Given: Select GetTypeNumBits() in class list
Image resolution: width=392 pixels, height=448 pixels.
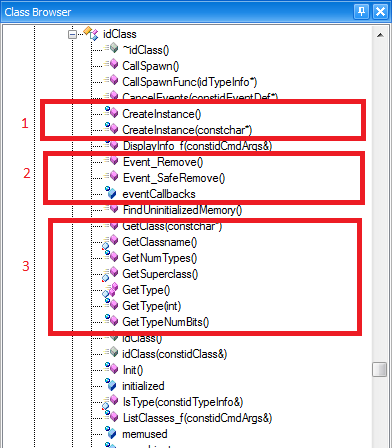Looking at the screenshot, I should click(x=166, y=322).
